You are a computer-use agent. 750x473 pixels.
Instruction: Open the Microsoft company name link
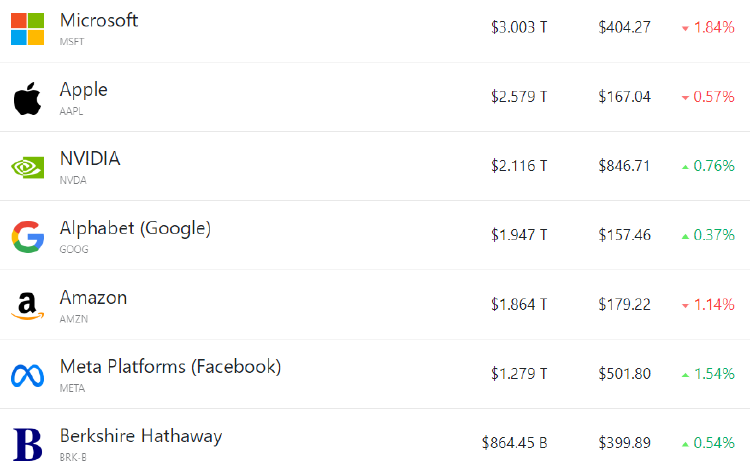[x=99, y=20]
